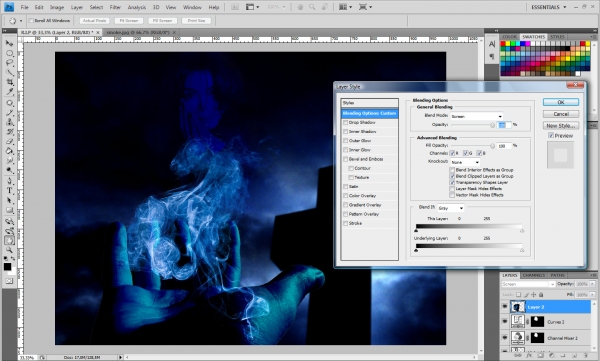Open the Layer menu
The height and width of the screenshot is (361, 600).
(x=77, y=7)
